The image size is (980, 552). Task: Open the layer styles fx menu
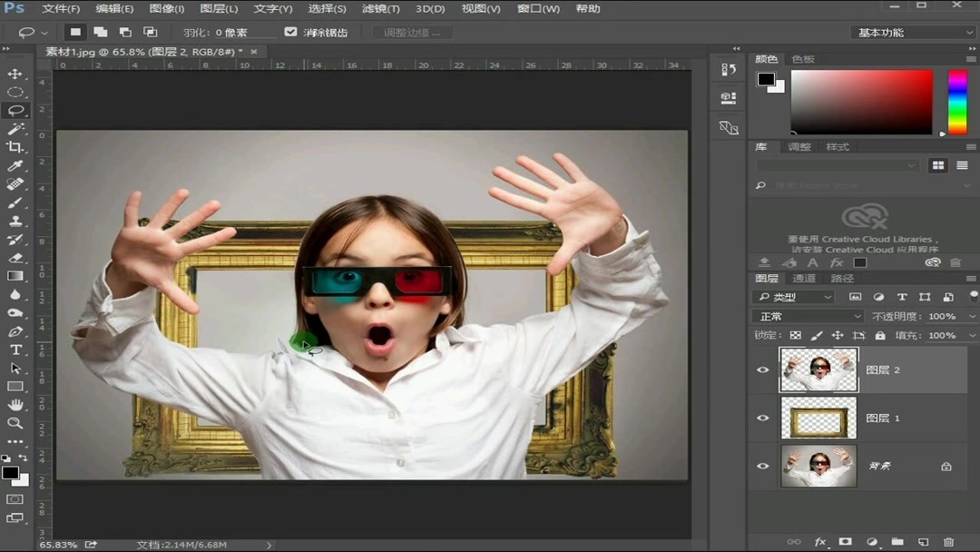coord(819,542)
